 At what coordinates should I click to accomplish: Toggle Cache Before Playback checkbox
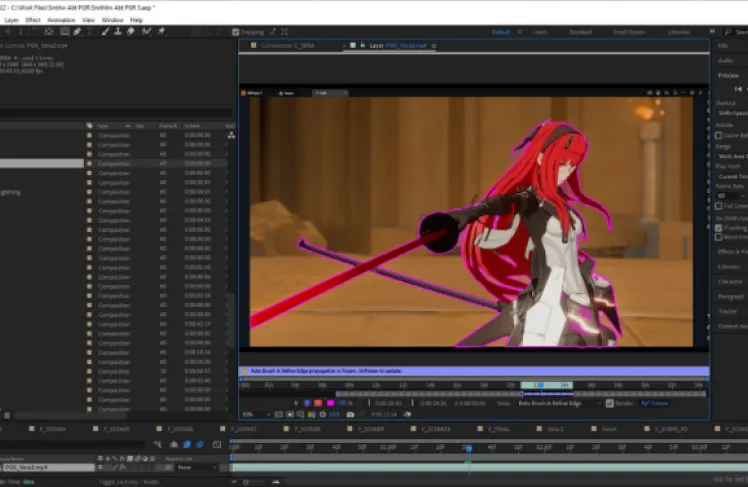[x=718, y=135]
